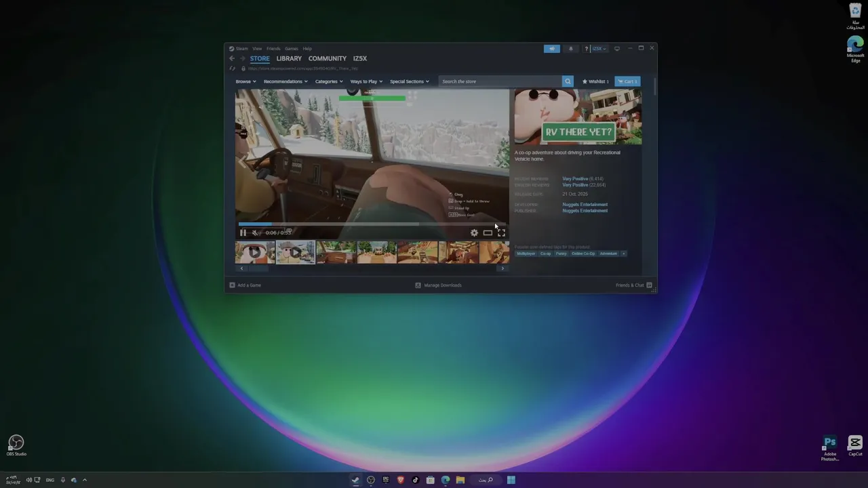Open the IZ5X profile tab

click(x=360, y=58)
